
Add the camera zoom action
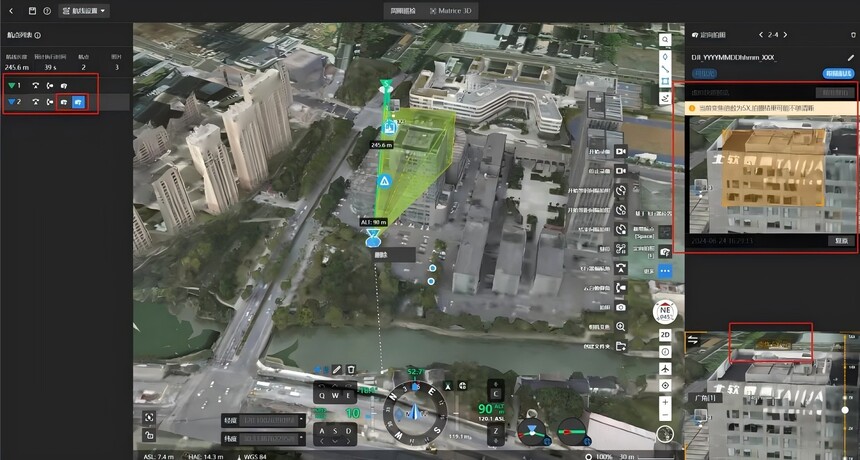621,327
